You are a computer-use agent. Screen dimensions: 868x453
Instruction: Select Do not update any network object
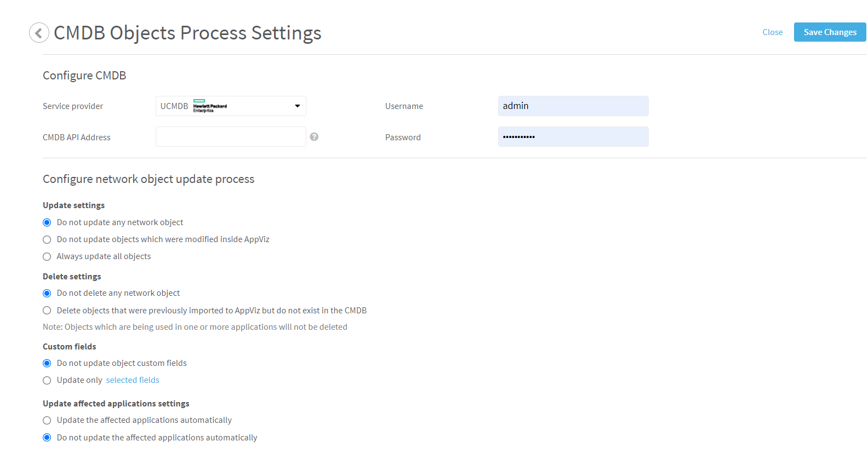click(47, 222)
